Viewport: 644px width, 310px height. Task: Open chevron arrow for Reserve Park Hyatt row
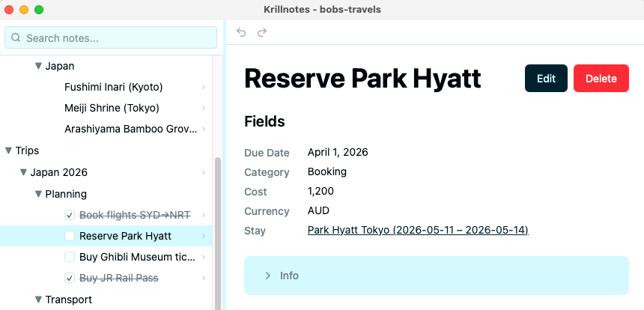[x=204, y=236]
